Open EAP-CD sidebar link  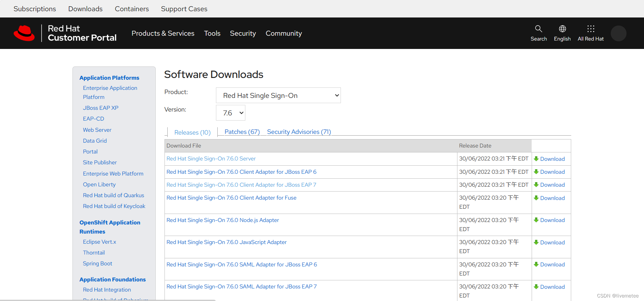pyautogui.click(x=93, y=119)
